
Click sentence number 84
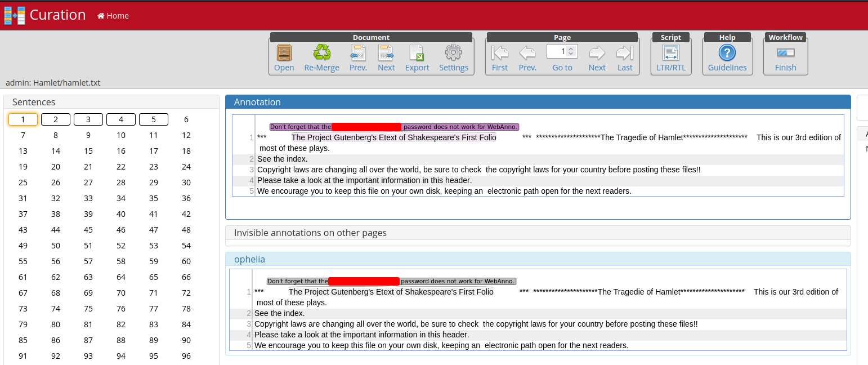[x=186, y=324]
